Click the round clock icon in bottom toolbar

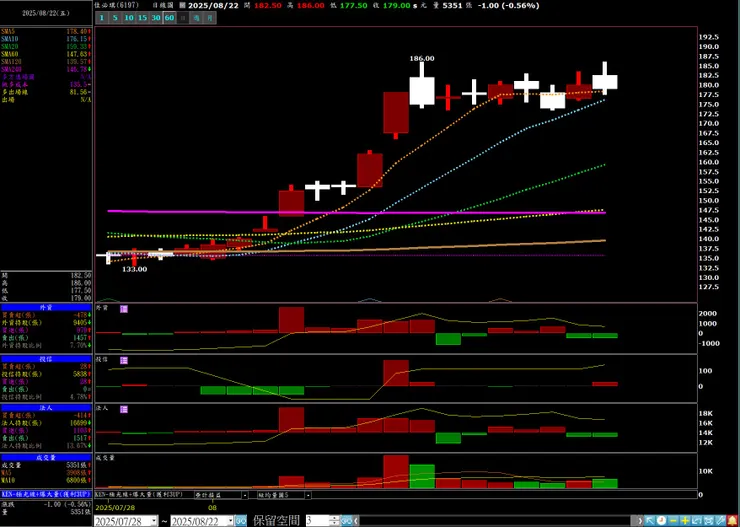662,521
